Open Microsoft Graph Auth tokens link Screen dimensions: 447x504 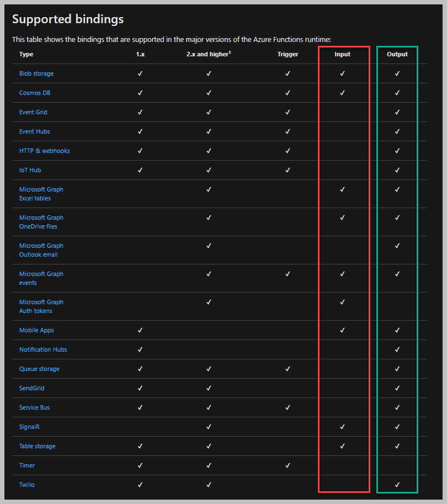point(41,306)
